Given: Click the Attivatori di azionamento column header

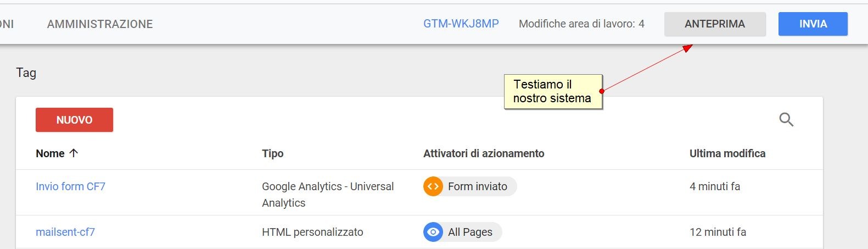Looking at the screenshot, I should [x=483, y=153].
